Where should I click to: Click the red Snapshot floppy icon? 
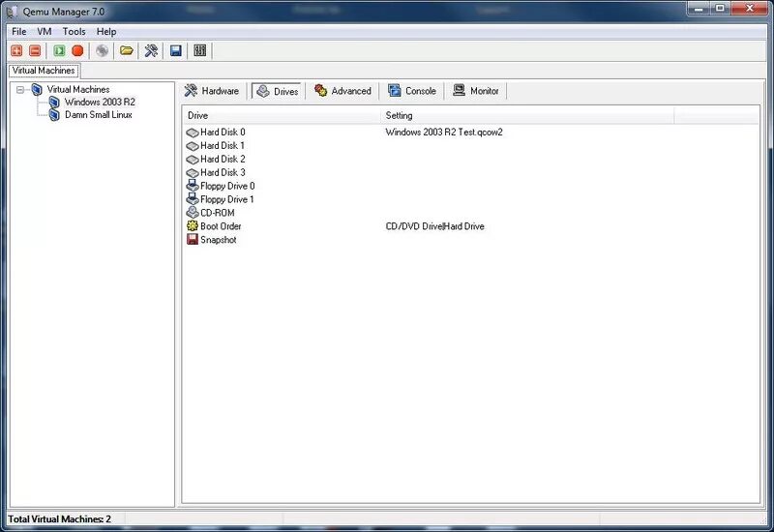(x=192, y=239)
